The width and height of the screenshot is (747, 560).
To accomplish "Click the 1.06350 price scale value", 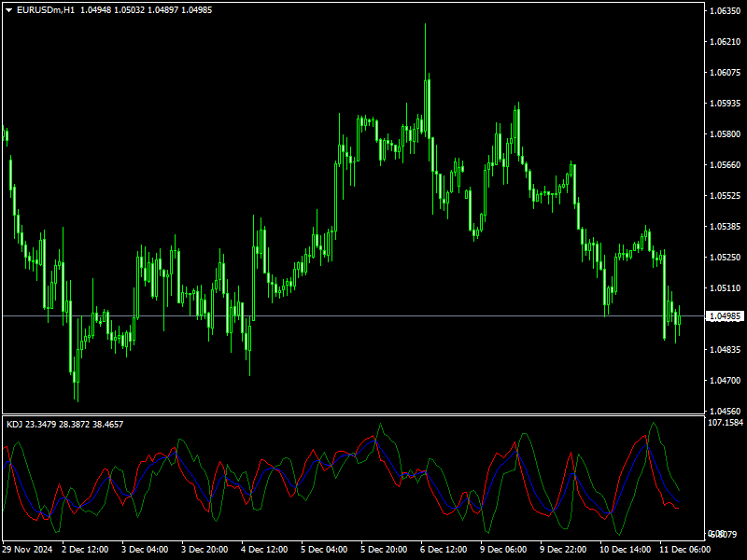I will [726, 11].
